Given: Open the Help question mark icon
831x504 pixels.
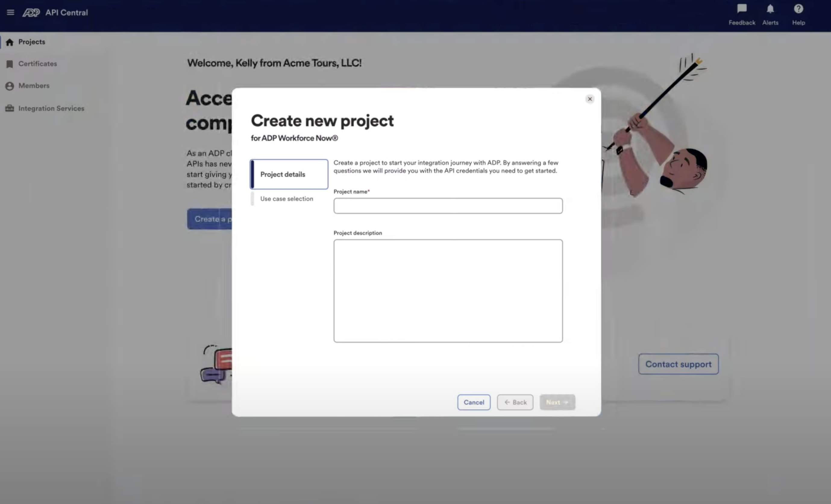Looking at the screenshot, I should pyautogui.click(x=798, y=9).
